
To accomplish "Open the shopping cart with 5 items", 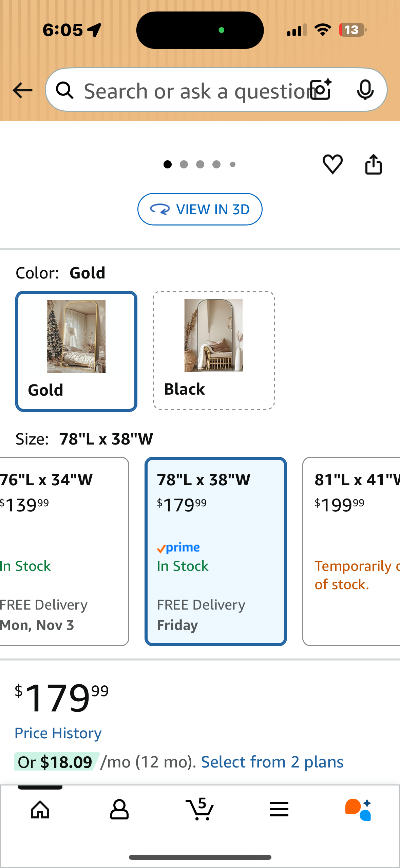I will (200, 810).
